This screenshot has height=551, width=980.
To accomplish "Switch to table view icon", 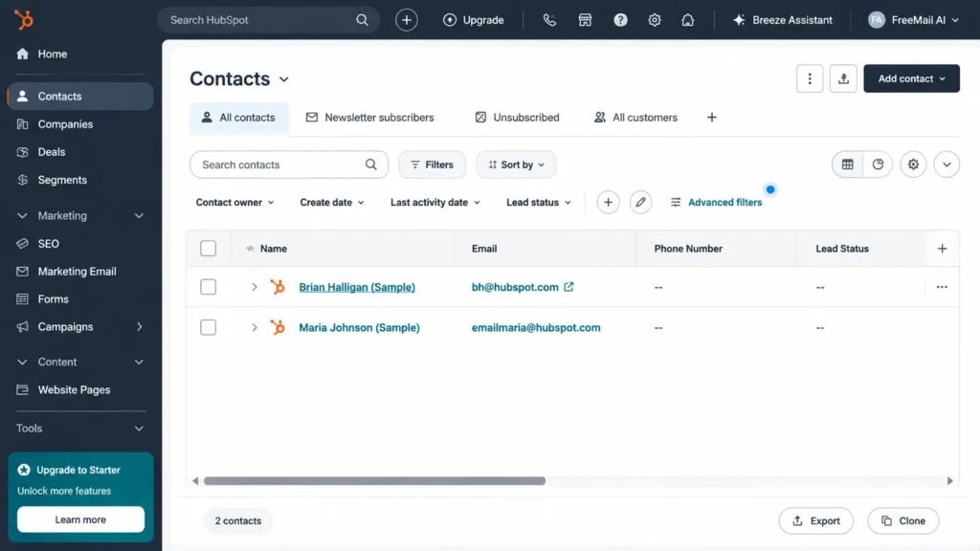I will (x=848, y=165).
